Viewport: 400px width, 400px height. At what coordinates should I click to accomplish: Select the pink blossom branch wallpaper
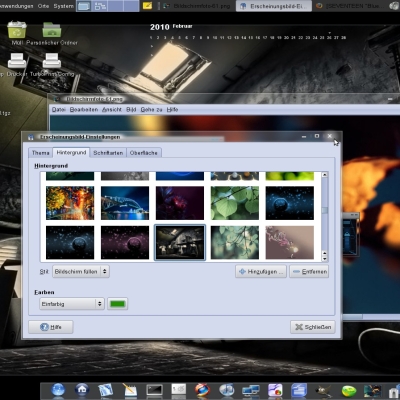click(290, 243)
